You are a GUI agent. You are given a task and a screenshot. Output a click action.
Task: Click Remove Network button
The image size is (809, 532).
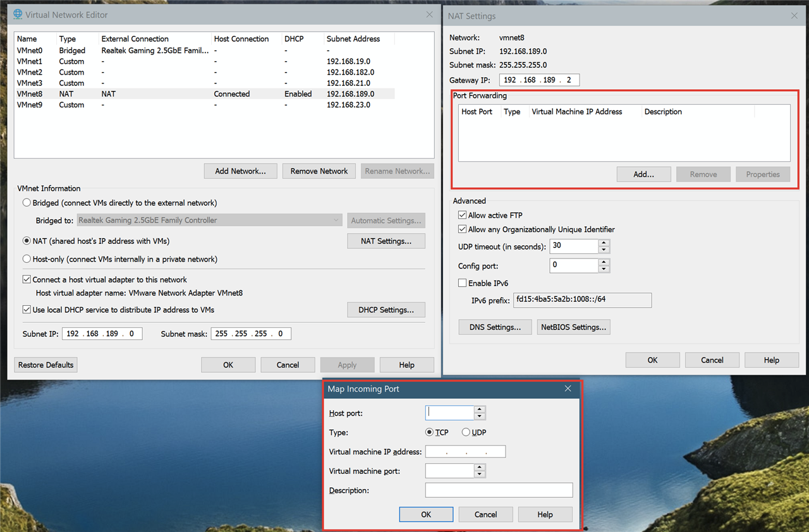tap(319, 171)
